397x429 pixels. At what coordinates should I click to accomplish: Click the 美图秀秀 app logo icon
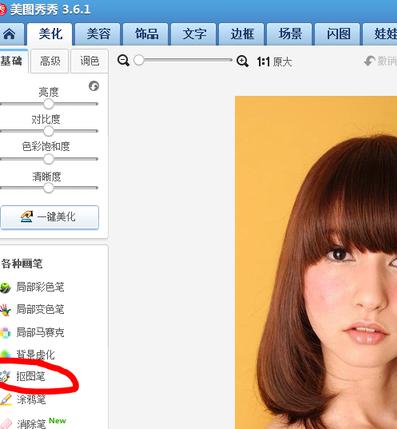click(x=3, y=9)
